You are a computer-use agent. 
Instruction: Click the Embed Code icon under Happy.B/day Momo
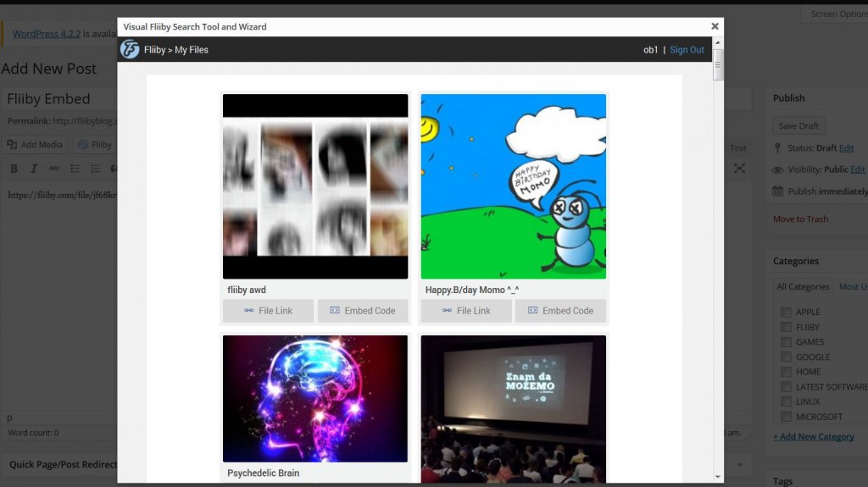(x=532, y=311)
